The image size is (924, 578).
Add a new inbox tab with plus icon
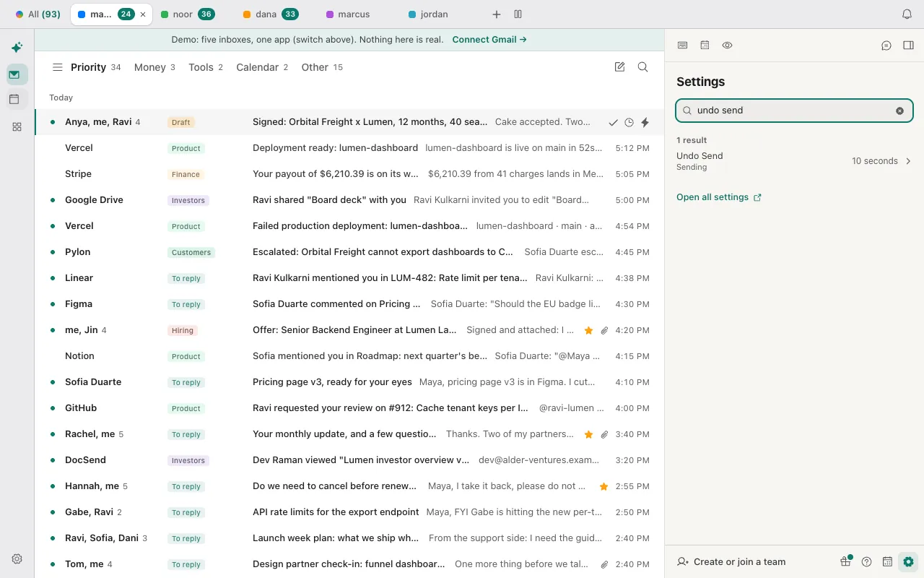tap(496, 14)
